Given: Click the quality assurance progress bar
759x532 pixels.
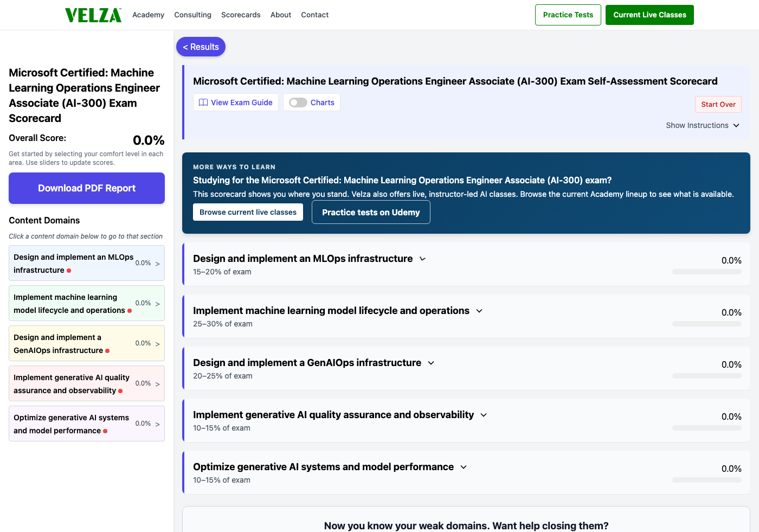Looking at the screenshot, I should tap(707, 428).
